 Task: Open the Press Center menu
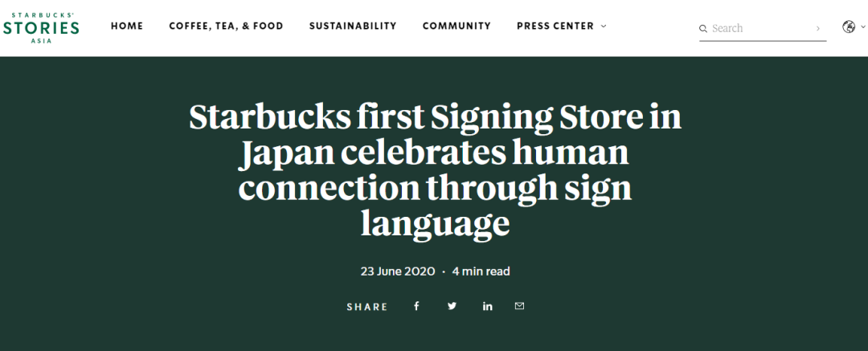pos(555,26)
